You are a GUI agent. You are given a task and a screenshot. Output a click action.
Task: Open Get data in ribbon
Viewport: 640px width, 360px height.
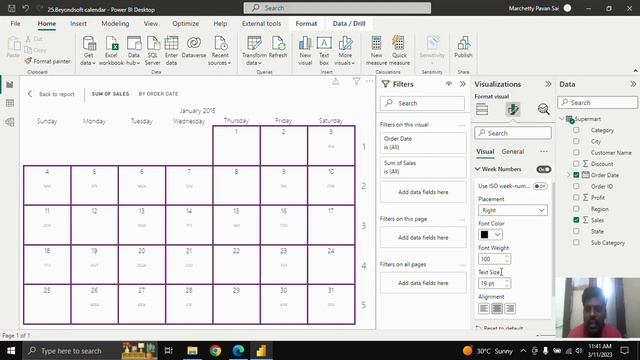pyautogui.click(x=88, y=51)
